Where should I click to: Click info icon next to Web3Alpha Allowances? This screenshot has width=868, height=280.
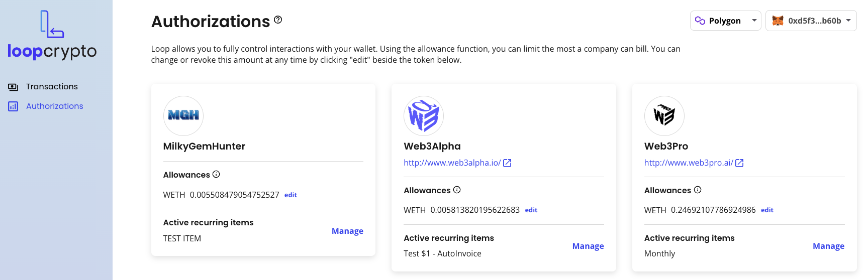[457, 190]
